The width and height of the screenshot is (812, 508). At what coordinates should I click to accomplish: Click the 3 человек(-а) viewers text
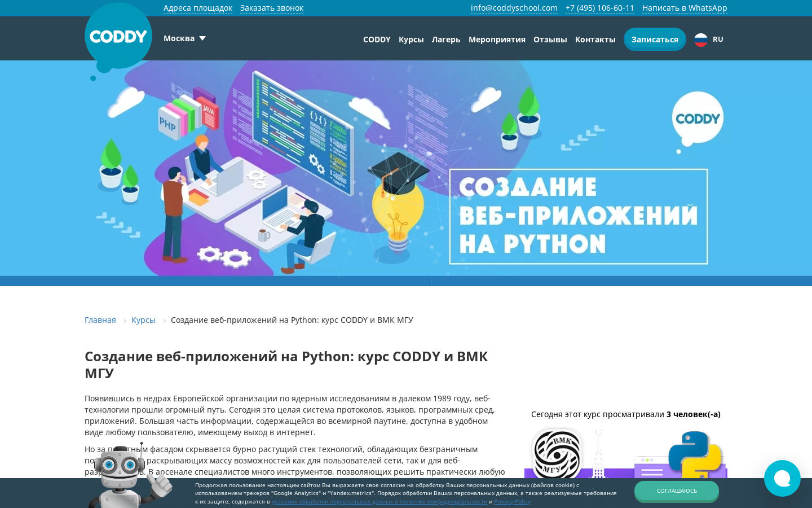click(x=694, y=414)
